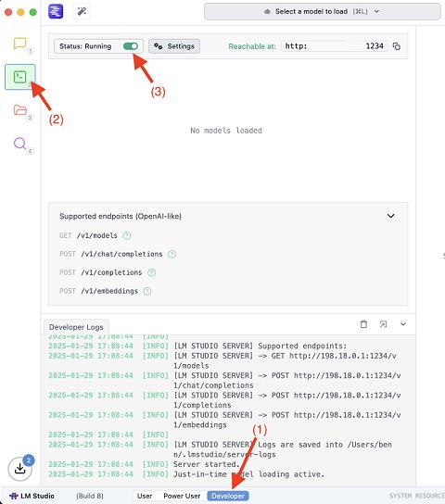Viewport: 445px width, 504px height.
Task: Click the 'Reachable at:' label
Action: point(252,46)
